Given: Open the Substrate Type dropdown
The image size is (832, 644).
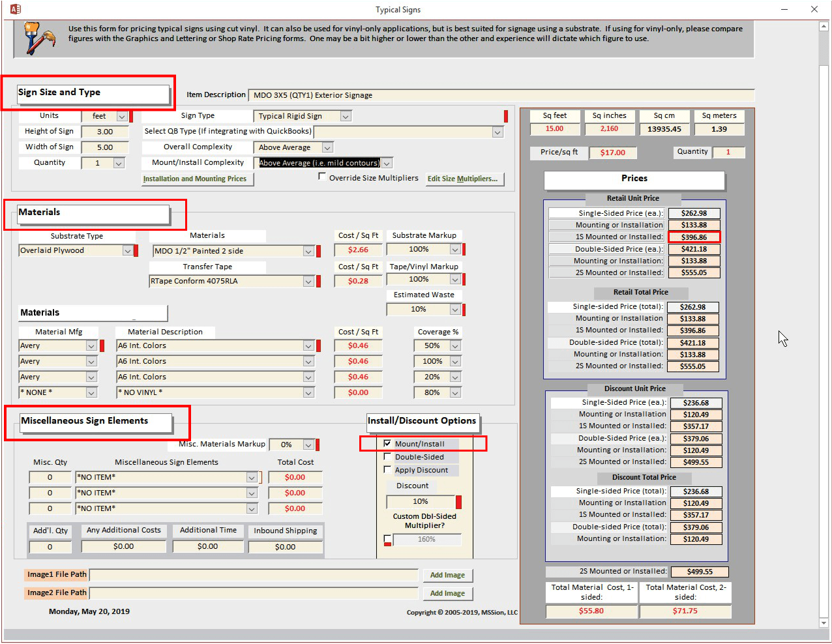Looking at the screenshot, I should click(127, 251).
